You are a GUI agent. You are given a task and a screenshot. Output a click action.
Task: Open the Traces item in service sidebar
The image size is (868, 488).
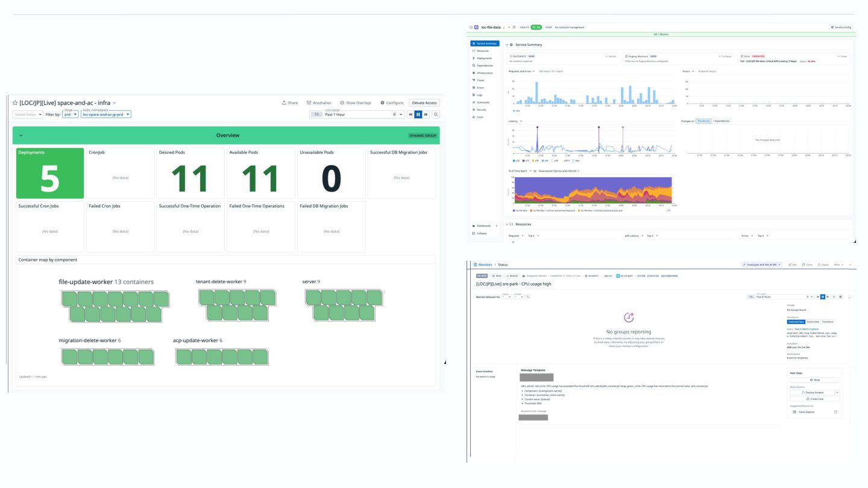480,80
